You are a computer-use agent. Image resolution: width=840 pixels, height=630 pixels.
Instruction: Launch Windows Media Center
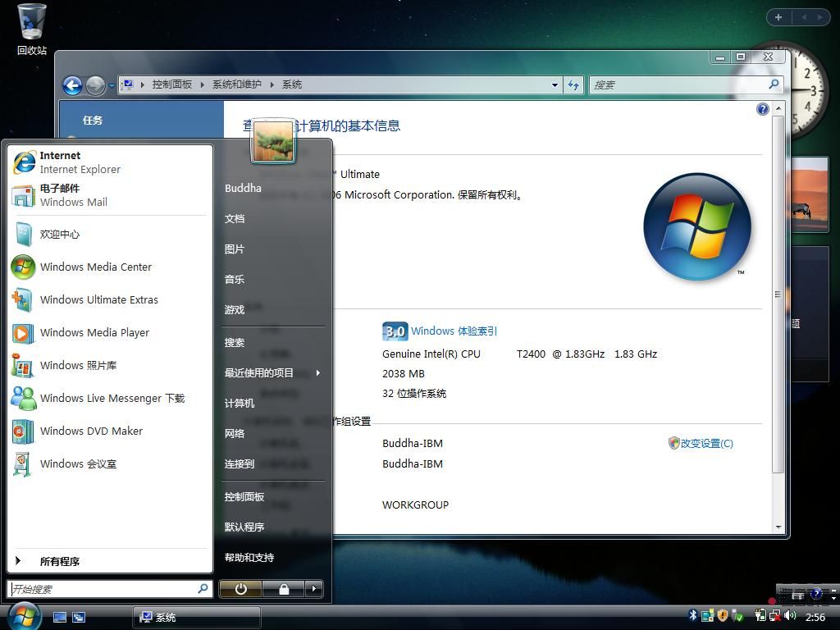point(95,267)
